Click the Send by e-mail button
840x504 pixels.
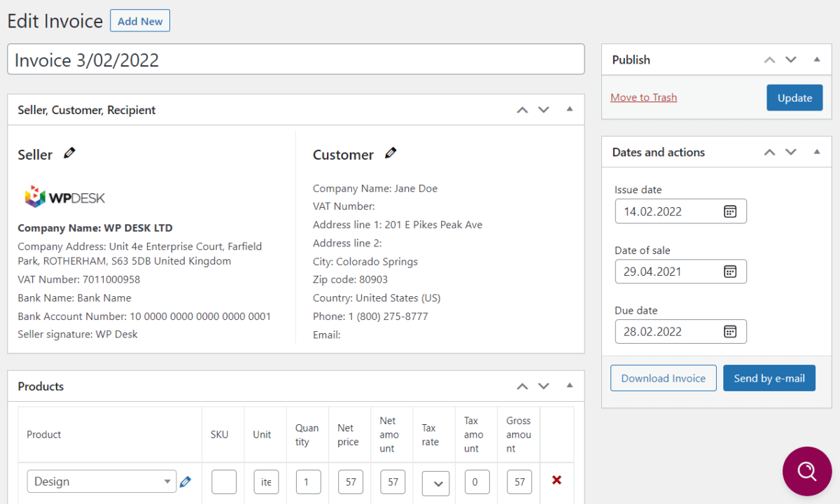(x=769, y=377)
